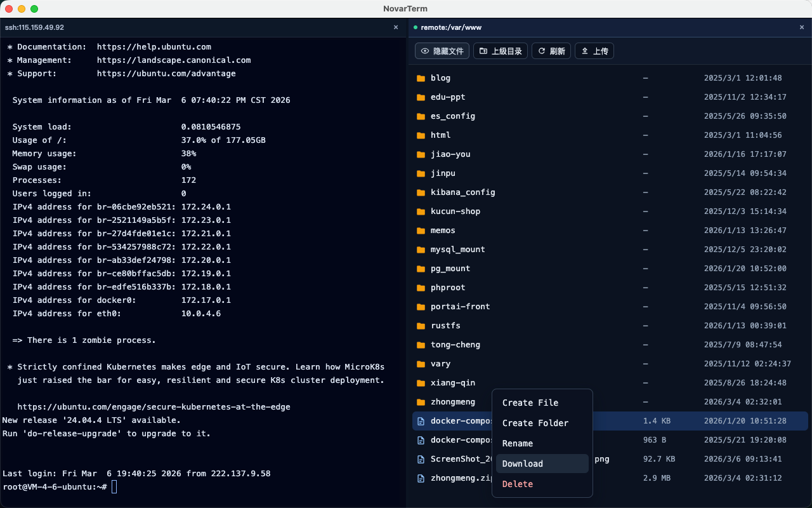Click the refresh circular arrow icon
The height and width of the screenshot is (508, 812).
point(540,51)
